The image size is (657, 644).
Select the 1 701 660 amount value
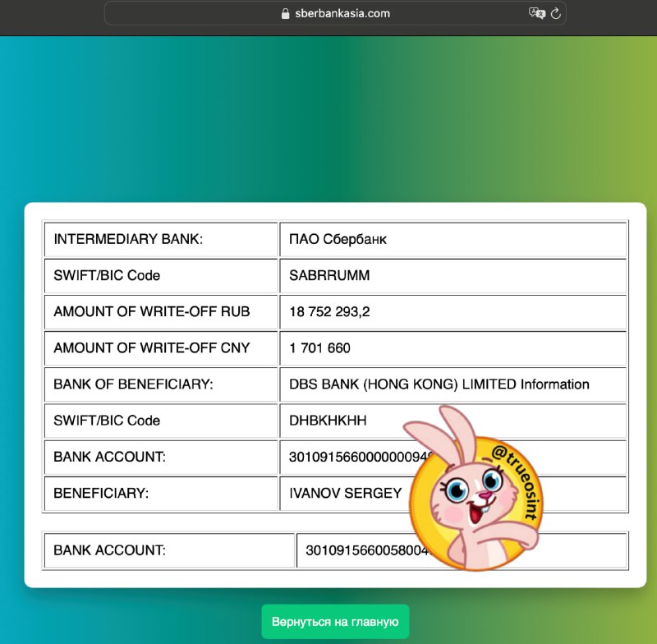pyautogui.click(x=319, y=347)
